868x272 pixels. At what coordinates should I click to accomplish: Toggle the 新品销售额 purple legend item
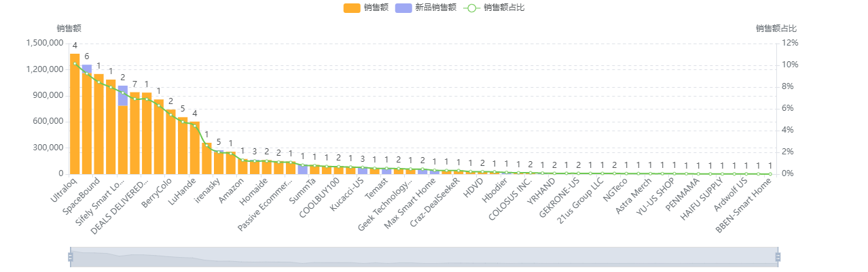tap(426, 7)
